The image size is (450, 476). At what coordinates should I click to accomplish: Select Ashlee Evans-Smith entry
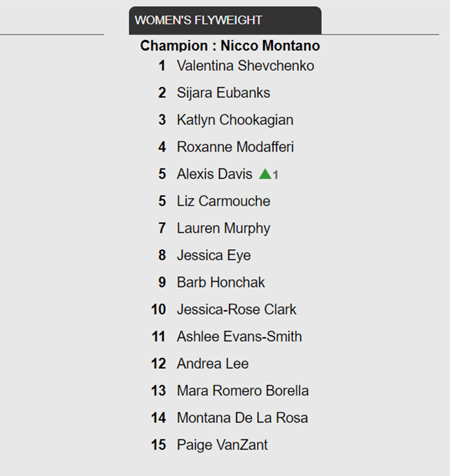click(239, 336)
